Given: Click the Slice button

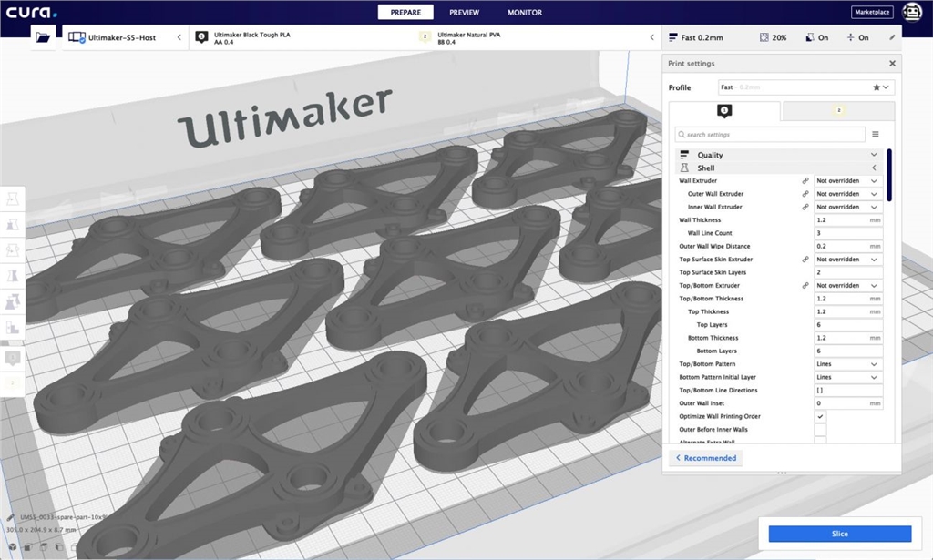Looking at the screenshot, I should pyautogui.click(x=839, y=535).
